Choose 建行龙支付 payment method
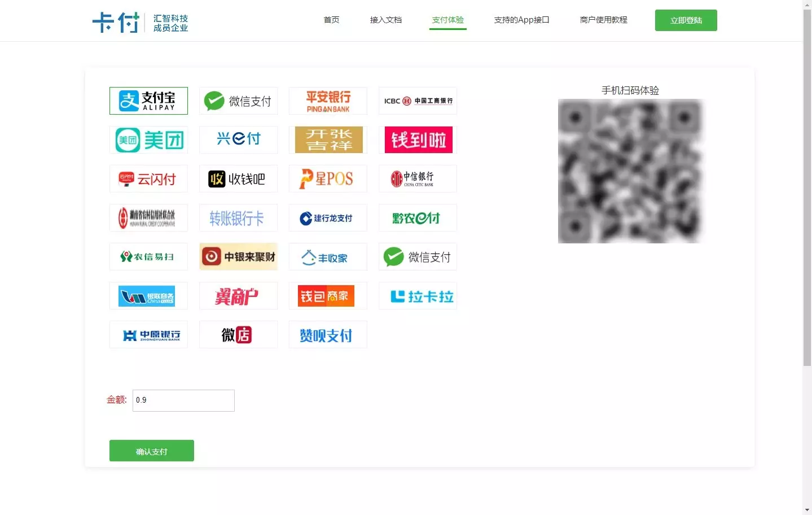Viewport: 812px width, 515px height. coord(328,217)
